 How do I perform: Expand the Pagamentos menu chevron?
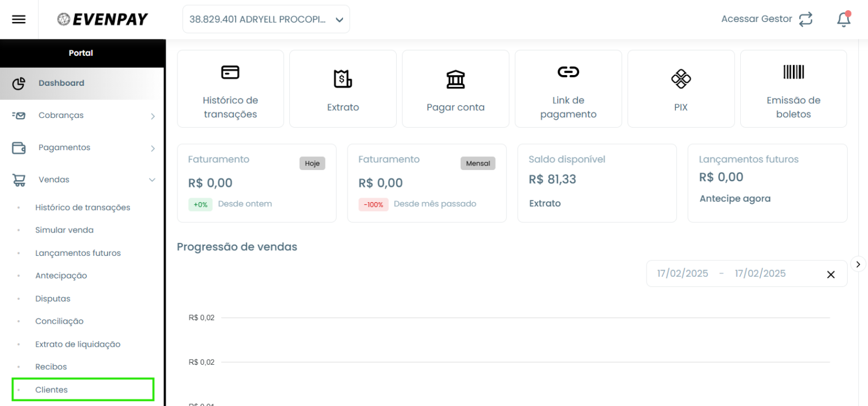click(x=153, y=149)
